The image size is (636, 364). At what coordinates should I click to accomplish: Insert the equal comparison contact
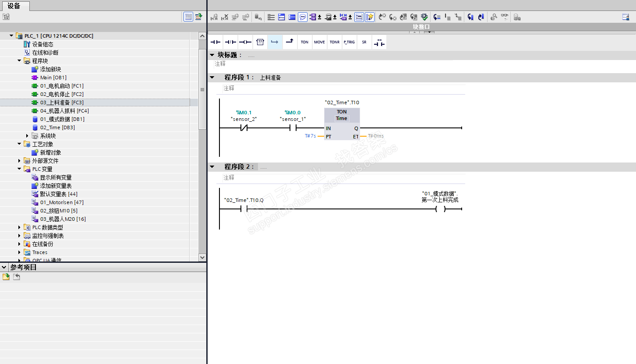pos(379,42)
